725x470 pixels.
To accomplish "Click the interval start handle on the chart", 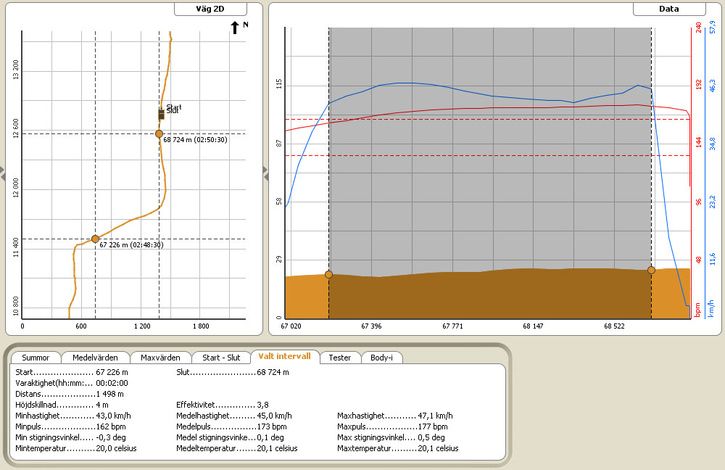I will pyautogui.click(x=329, y=275).
